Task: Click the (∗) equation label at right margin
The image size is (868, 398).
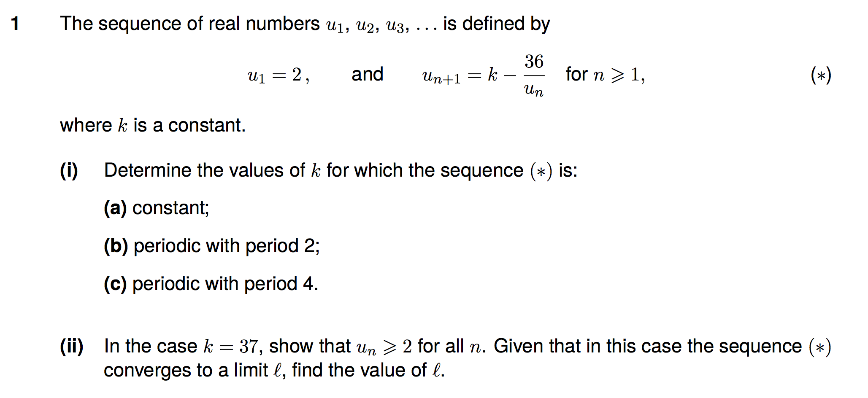Action: [820, 75]
